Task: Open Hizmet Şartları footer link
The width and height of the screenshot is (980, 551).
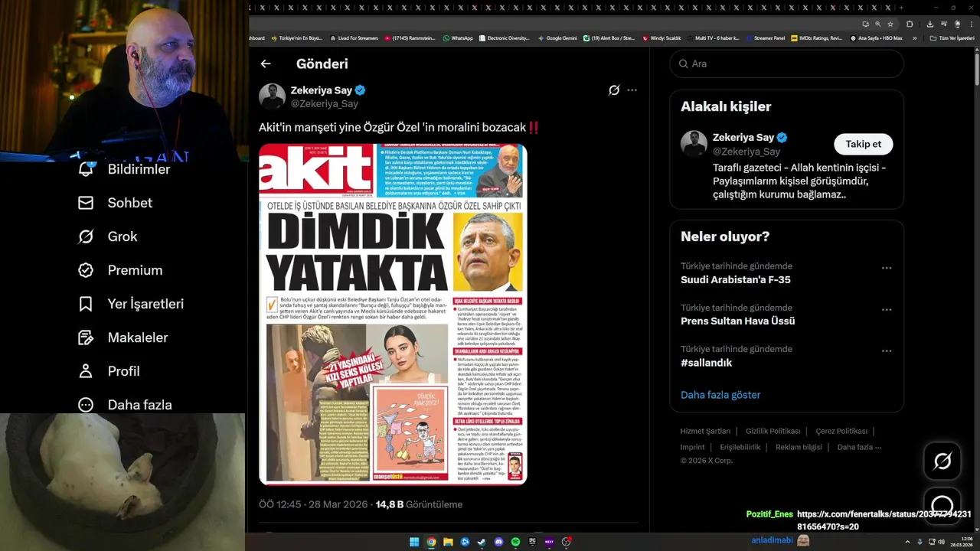Action: click(705, 431)
